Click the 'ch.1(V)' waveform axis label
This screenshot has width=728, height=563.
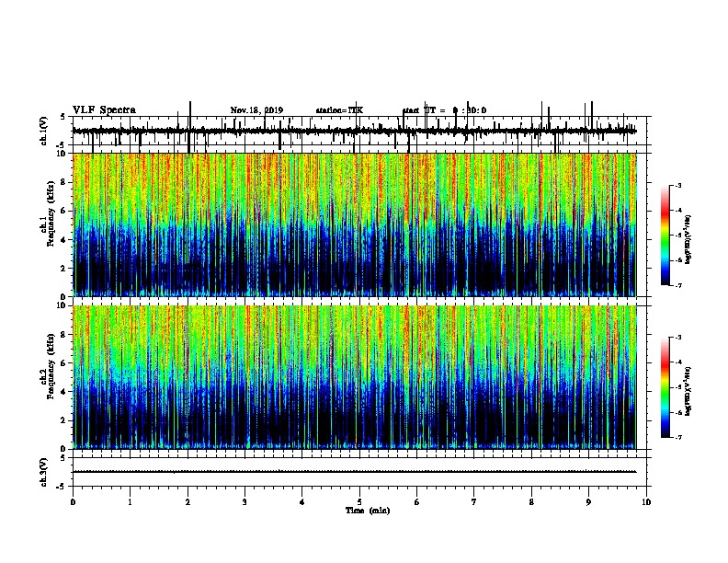coord(44,131)
